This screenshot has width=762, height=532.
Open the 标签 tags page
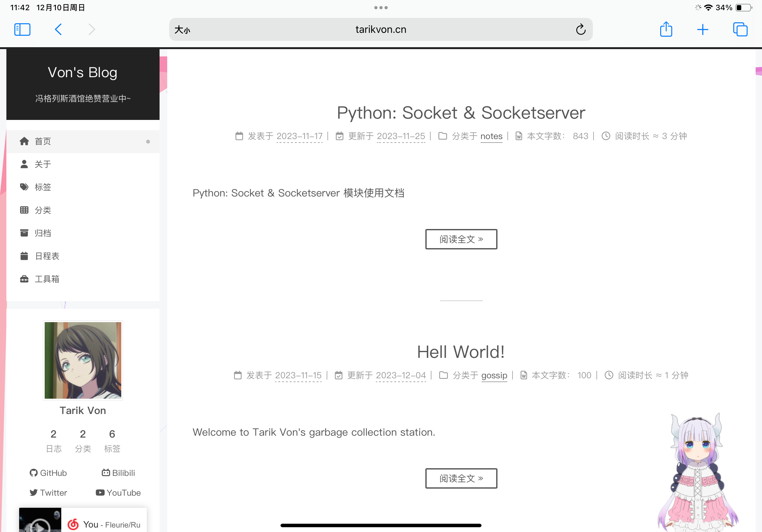(x=43, y=187)
